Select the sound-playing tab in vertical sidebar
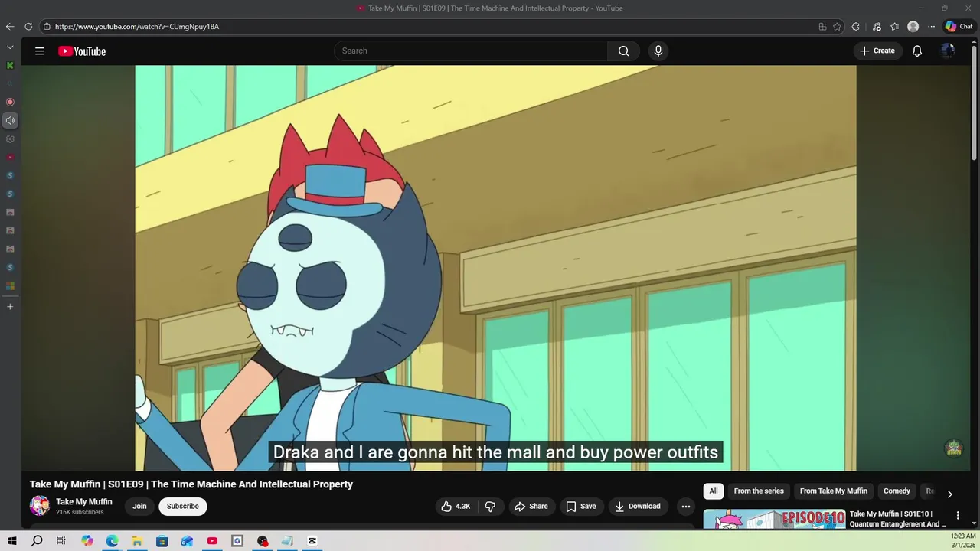 (x=10, y=120)
